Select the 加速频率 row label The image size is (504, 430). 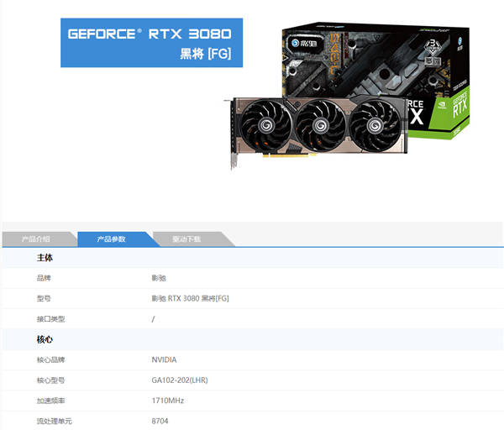coord(50,401)
